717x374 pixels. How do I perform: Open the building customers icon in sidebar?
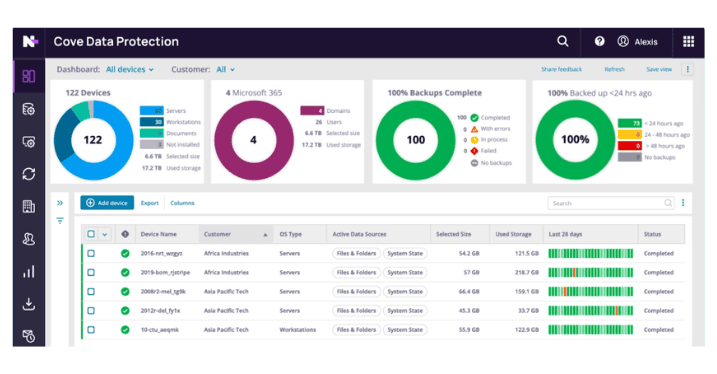pyautogui.click(x=29, y=206)
